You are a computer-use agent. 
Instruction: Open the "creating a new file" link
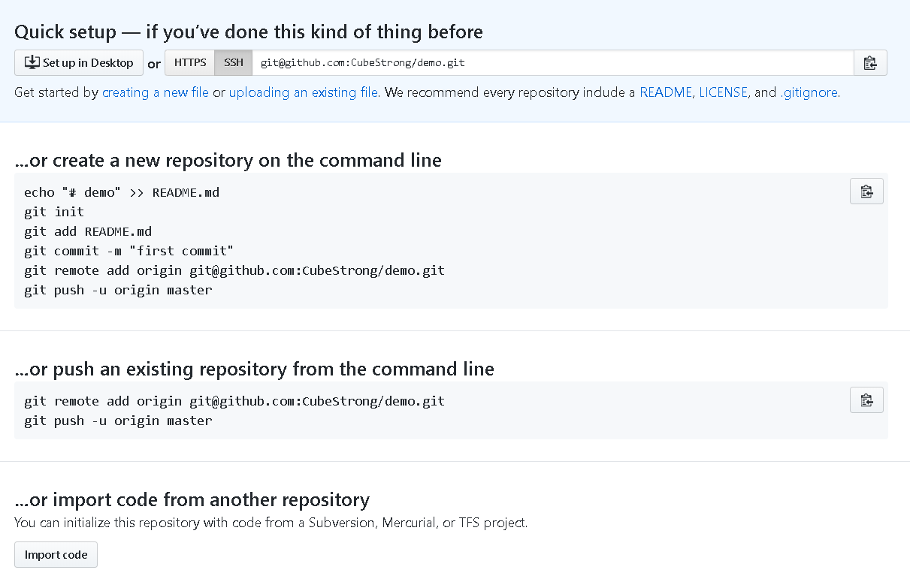pos(156,93)
